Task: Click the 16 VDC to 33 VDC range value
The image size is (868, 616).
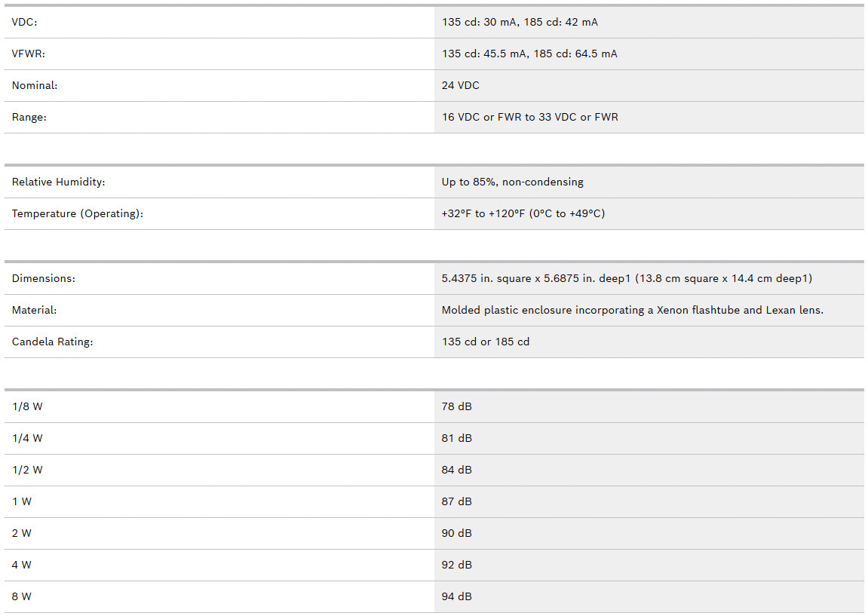Action: point(529,117)
